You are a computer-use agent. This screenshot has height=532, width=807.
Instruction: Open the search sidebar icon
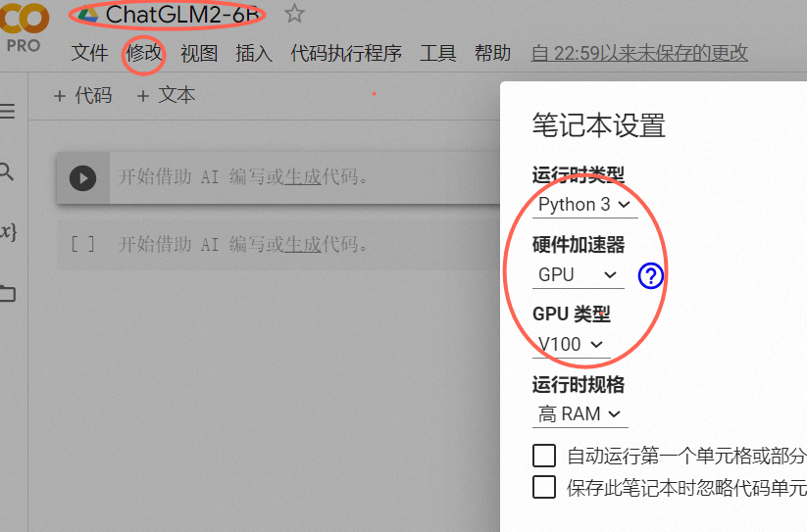[6, 171]
